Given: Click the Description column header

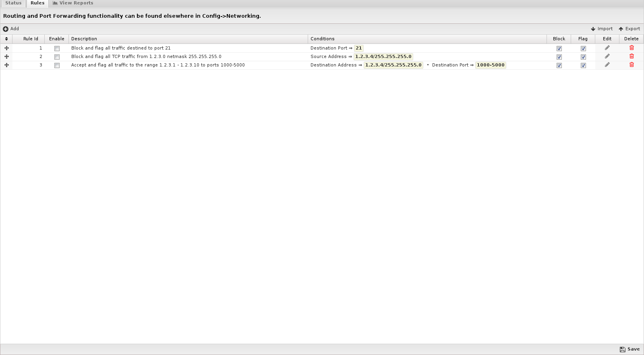Looking at the screenshot, I should click(188, 39).
